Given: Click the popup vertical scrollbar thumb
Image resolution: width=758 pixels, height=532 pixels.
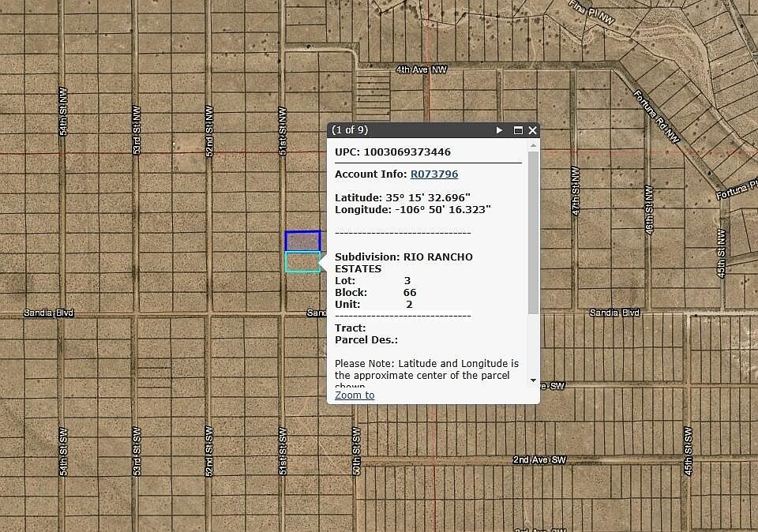Looking at the screenshot, I should (x=533, y=229).
